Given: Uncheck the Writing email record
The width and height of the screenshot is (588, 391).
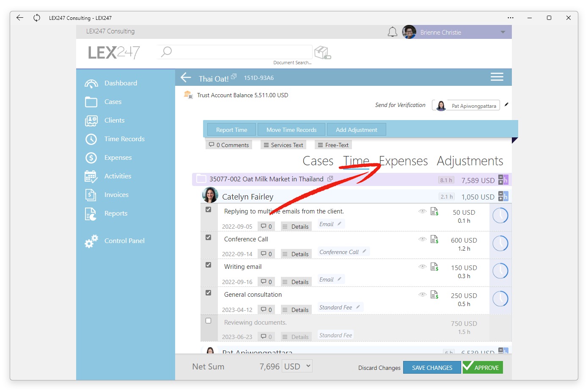Looking at the screenshot, I should tap(208, 265).
